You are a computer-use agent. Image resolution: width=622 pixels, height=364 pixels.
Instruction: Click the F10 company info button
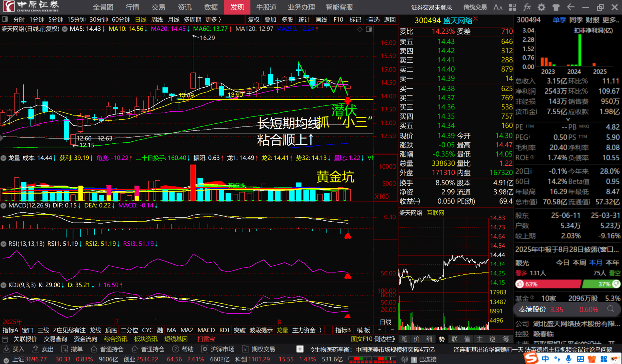pos(338,20)
